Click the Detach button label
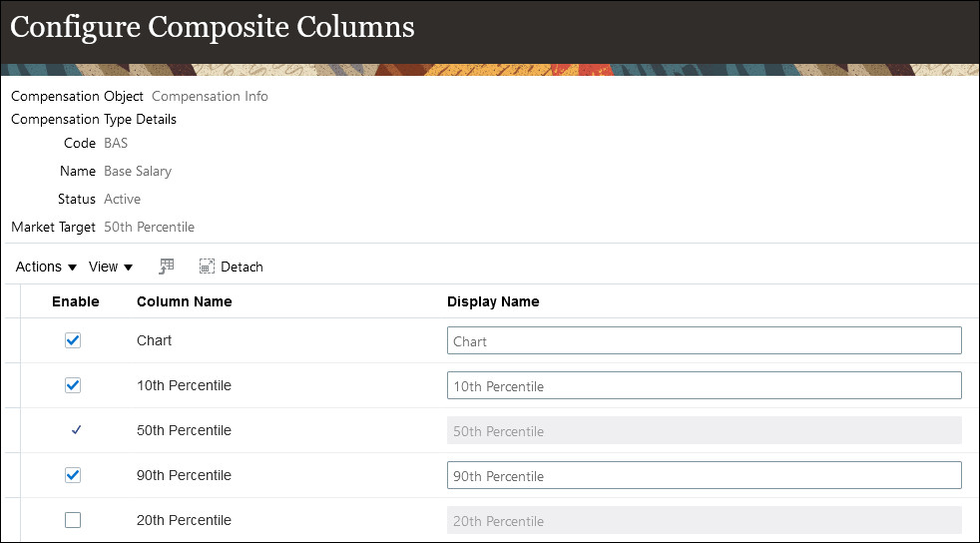The width and height of the screenshot is (980, 543). pyautogui.click(x=242, y=267)
